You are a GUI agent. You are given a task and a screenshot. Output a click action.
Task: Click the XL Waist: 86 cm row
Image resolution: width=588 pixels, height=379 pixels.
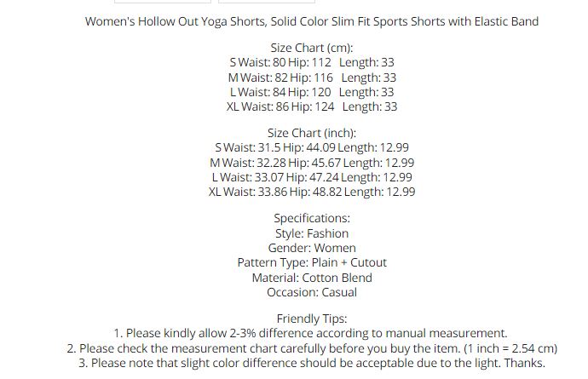(311, 106)
